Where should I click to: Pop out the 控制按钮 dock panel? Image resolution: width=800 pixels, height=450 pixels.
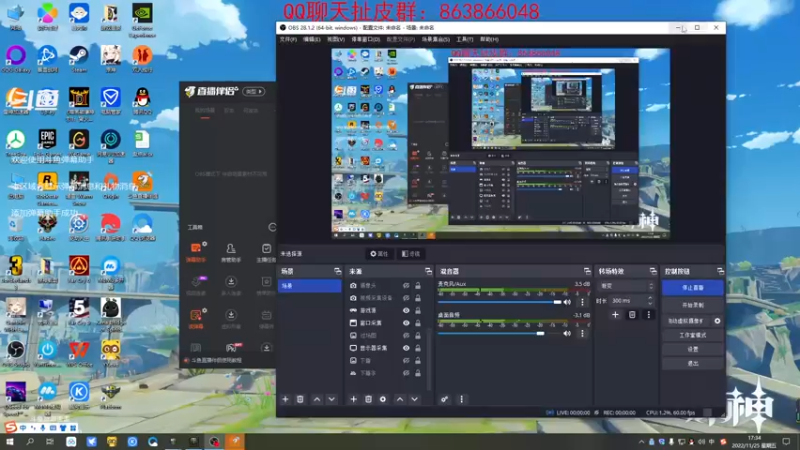pos(720,271)
